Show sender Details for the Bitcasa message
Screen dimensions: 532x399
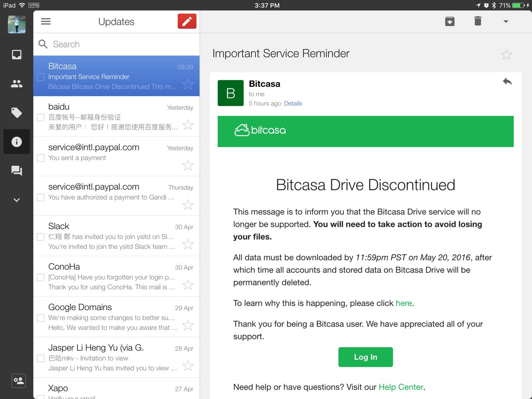[x=293, y=103]
